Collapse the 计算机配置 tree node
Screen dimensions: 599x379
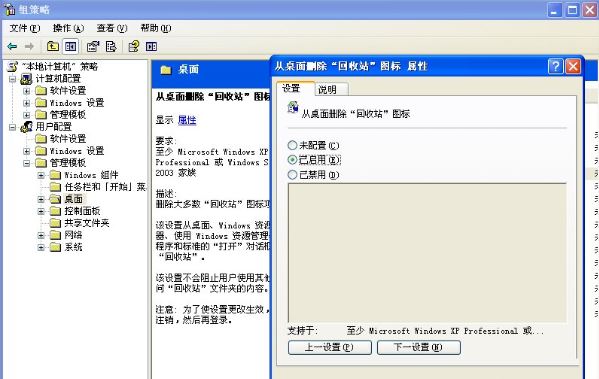[12, 79]
